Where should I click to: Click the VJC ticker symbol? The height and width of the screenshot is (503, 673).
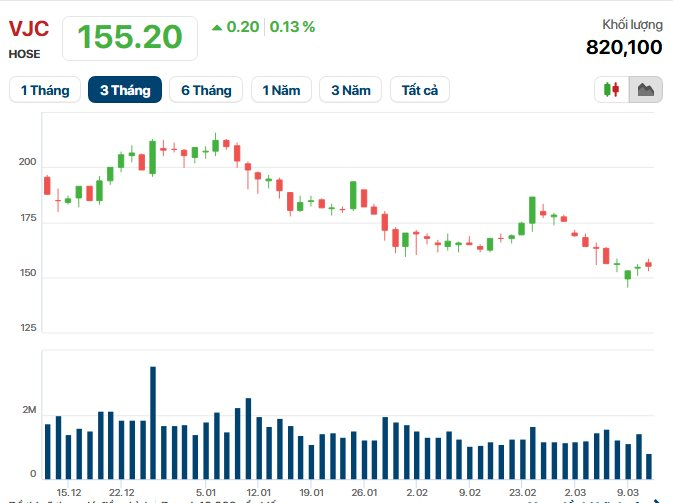(29, 28)
